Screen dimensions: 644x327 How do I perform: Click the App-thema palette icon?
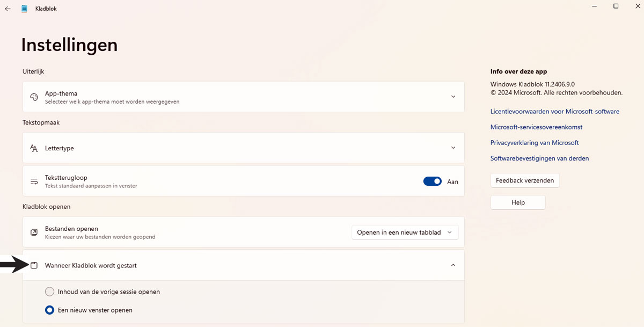pyautogui.click(x=34, y=97)
